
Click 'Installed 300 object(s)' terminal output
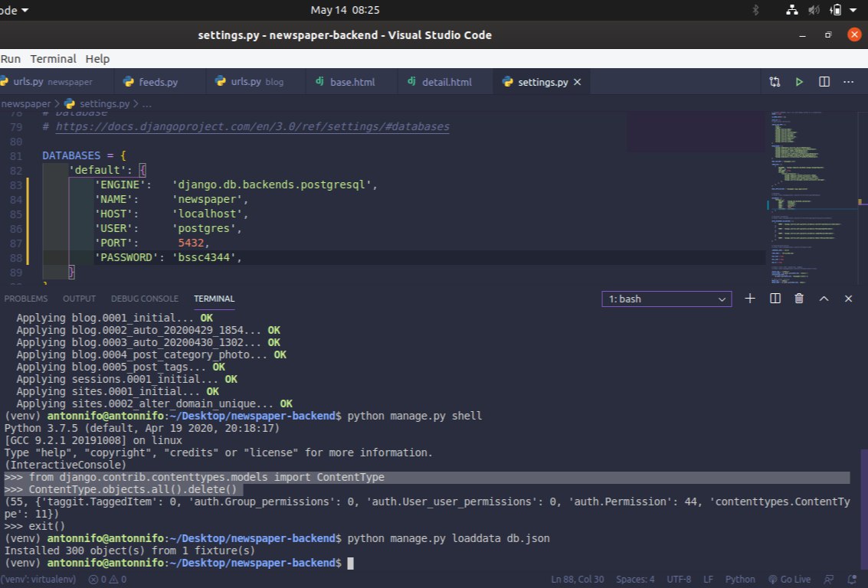pyautogui.click(x=129, y=550)
